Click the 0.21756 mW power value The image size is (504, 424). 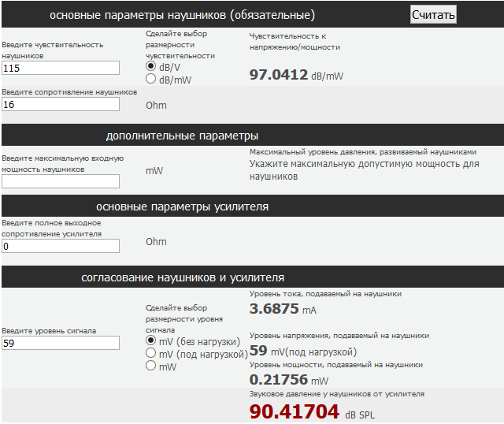click(289, 380)
